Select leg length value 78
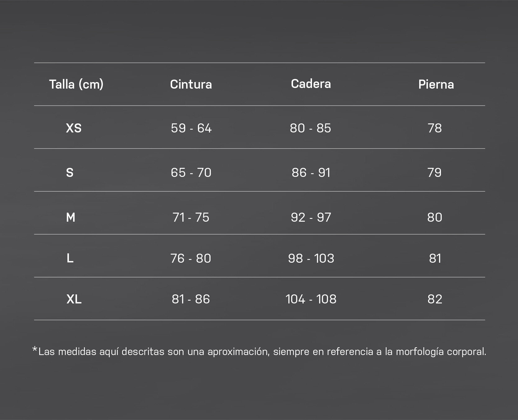Image resolution: width=518 pixels, height=420 pixels. click(435, 128)
